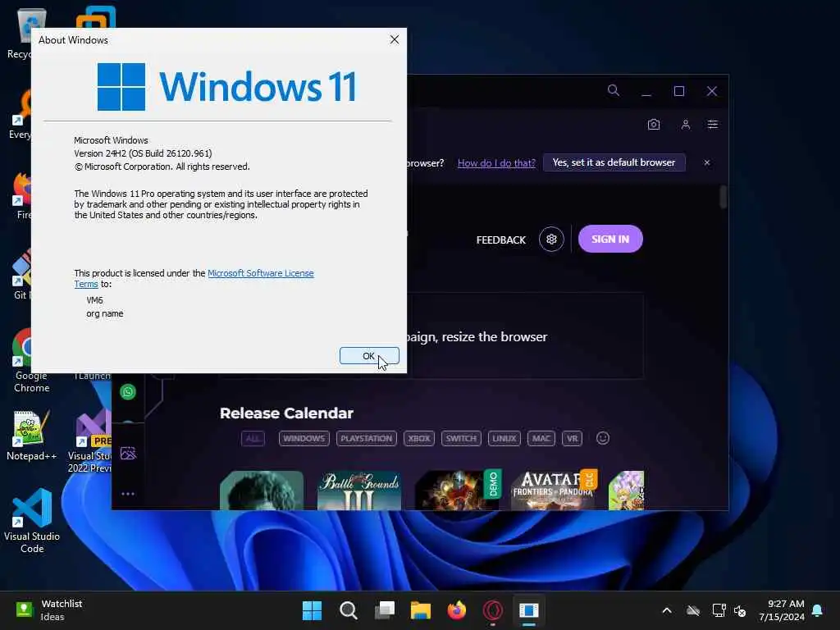This screenshot has height=630, width=840.
Task: Filter Release Calendar by WINDOWS
Action: pos(304,438)
